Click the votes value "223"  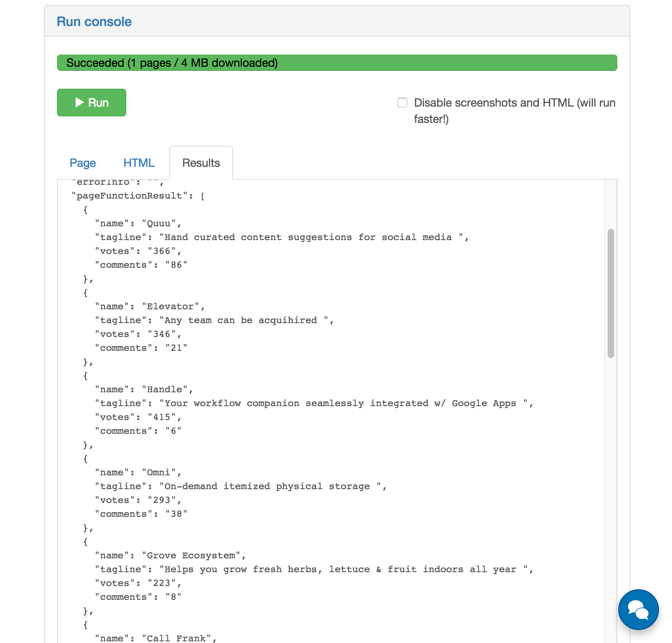tap(162, 583)
